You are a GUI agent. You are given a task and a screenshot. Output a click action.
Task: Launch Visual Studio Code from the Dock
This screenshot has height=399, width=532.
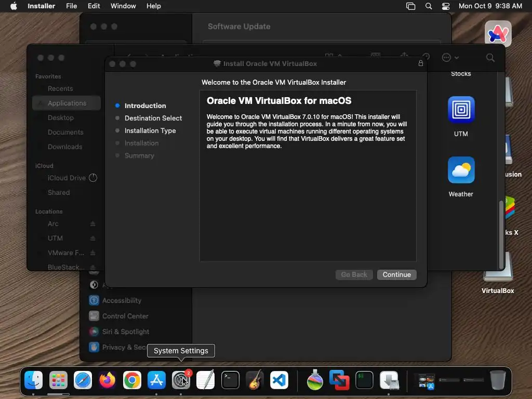coord(279,380)
